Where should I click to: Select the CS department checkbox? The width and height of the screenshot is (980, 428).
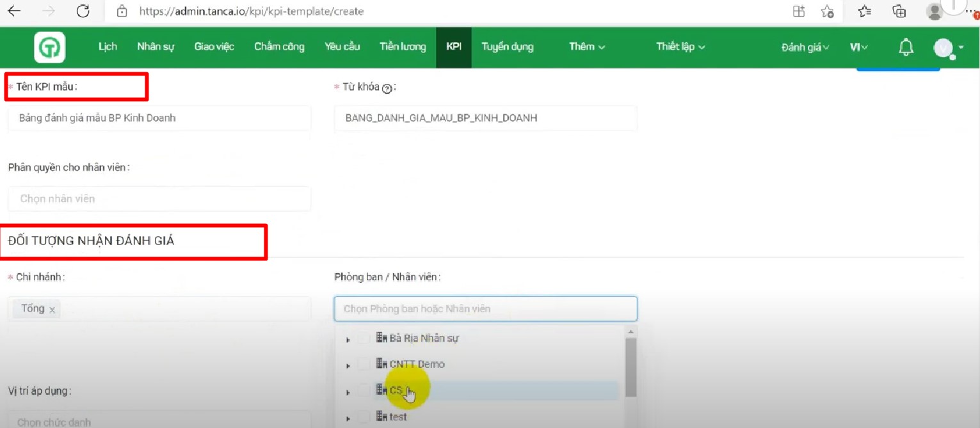364,390
